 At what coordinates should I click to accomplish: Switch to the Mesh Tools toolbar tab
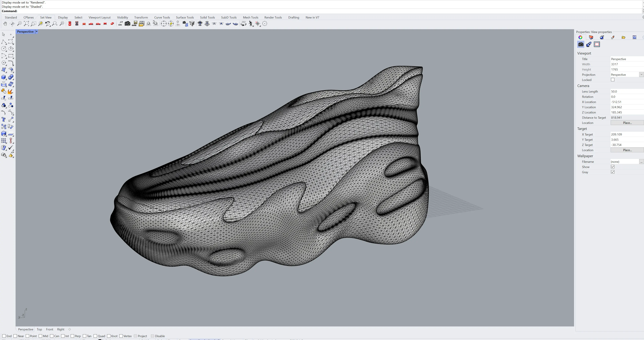(x=250, y=18)
